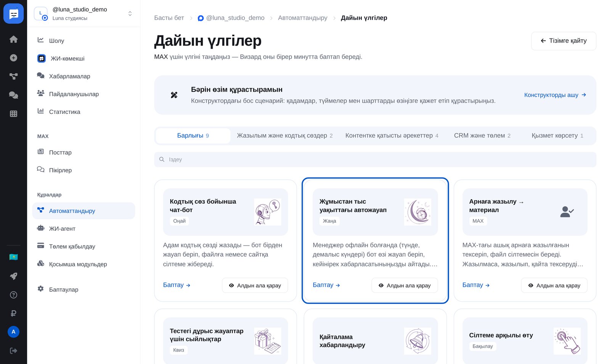This screenshot has width=610, height=364.
Task: Click the Бақылау tag on Сілтеме card
Action: click(483, 346)
